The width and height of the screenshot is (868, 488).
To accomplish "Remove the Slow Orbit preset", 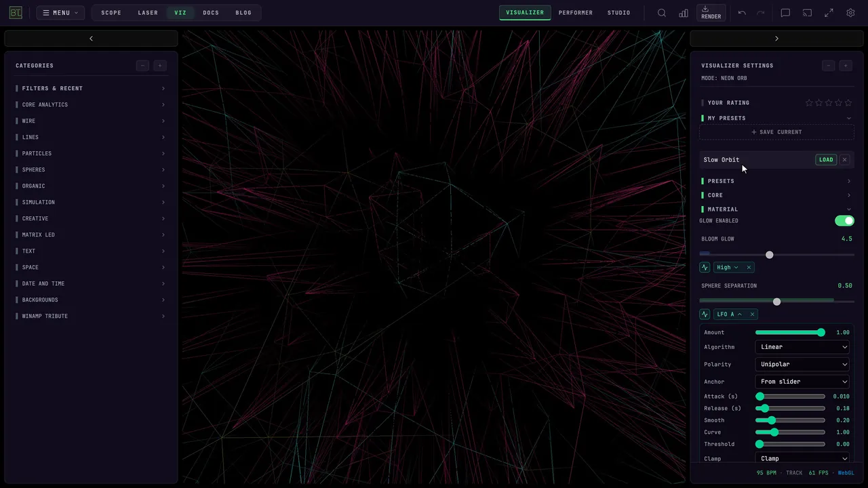I will [844, 160].
